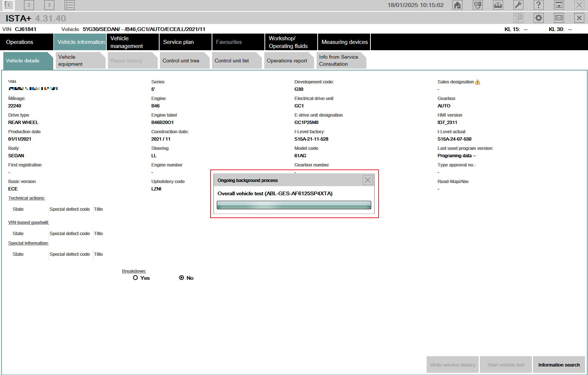Click the Drive type value REAR WHEEL
This screenshot has height=375, width=588.
click(23, 123)
